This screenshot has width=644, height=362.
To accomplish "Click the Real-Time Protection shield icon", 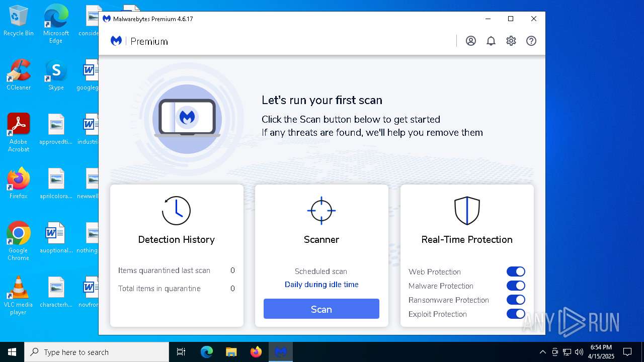I will pos(467,210).
